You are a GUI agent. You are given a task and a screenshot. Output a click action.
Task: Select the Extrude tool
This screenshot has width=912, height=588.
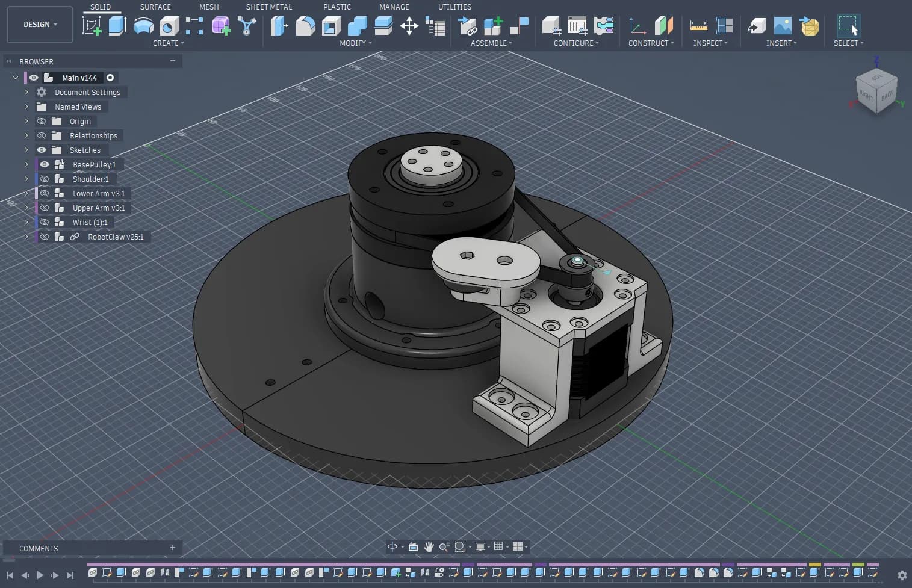[x=117, y=26]
